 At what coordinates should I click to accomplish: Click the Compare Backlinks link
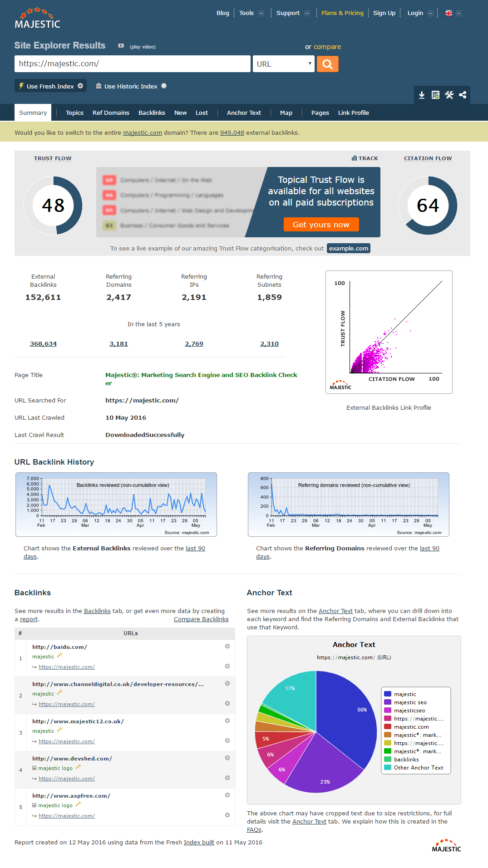[201, 619]
